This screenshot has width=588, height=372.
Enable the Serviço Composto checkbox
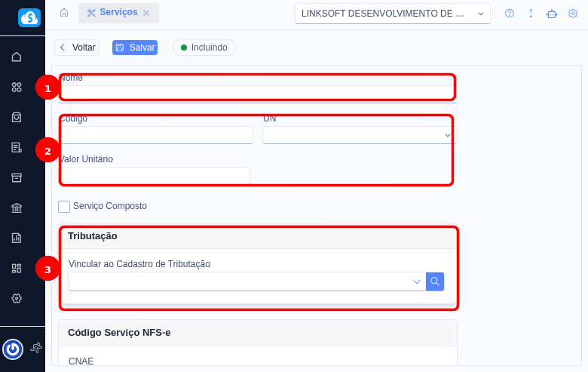tap(64, 206)
